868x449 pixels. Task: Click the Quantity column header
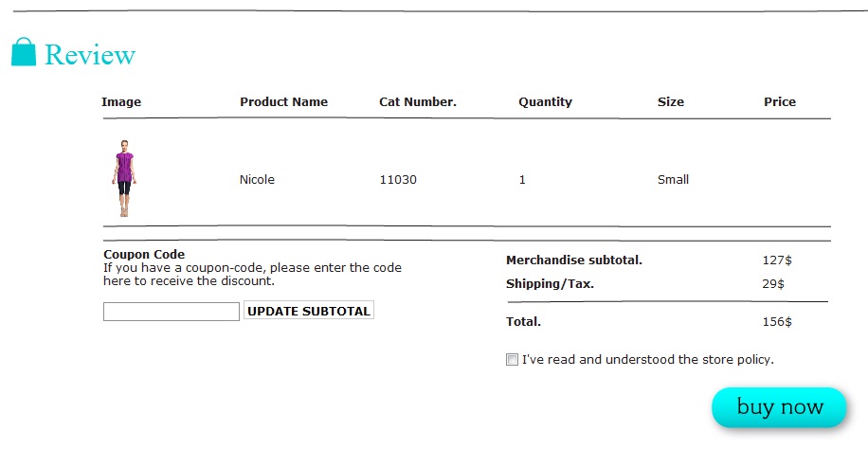coord(545,102)
